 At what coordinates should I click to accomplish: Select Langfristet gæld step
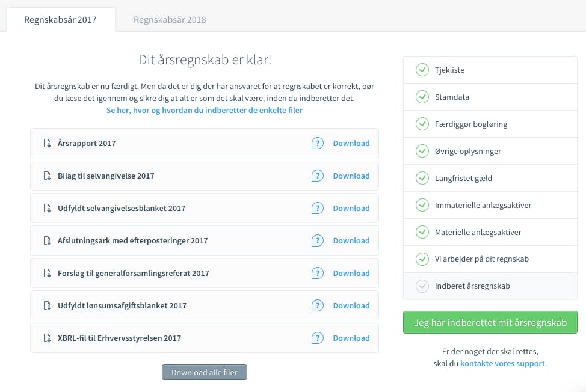tap(490, 178)
